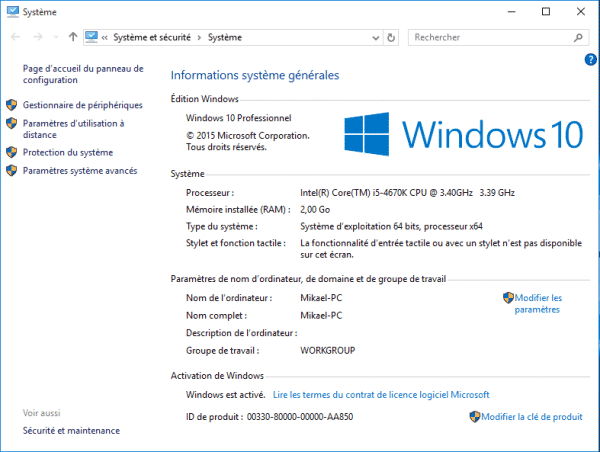600x452 pixels.
Task: Click the Windows 10 logo
Action: click(463, 134)
